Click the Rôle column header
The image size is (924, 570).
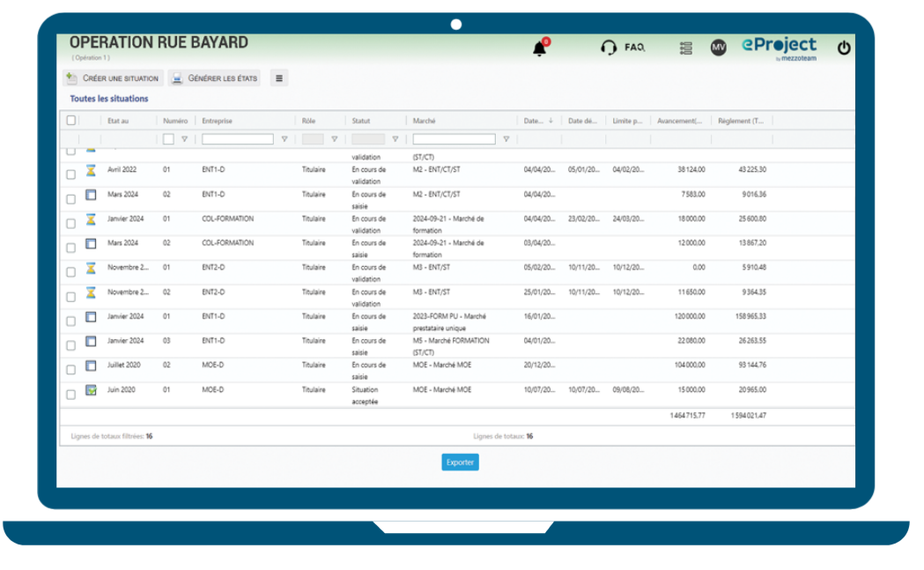pyautogui.click(x=309, y=121)
